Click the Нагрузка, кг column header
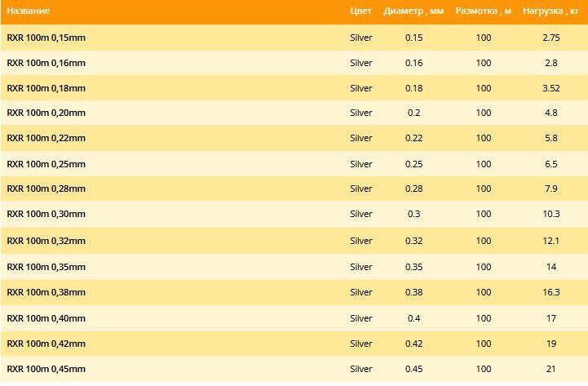Viewport: 588px width, 386px height. click(x=550, y=11)
